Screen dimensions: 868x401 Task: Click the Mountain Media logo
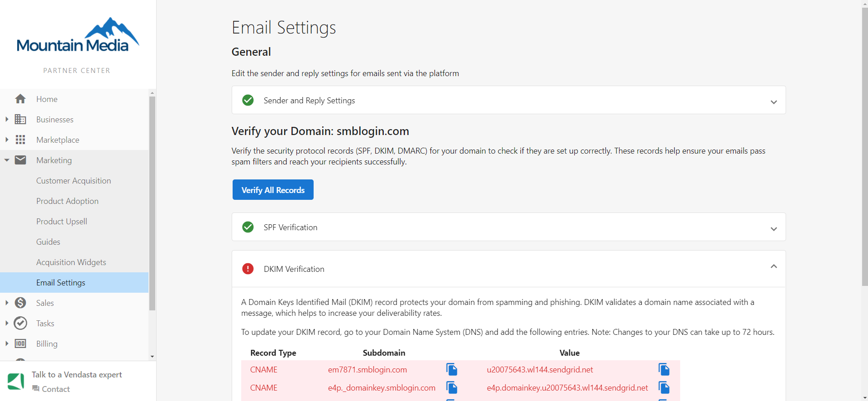pos(77,35)
